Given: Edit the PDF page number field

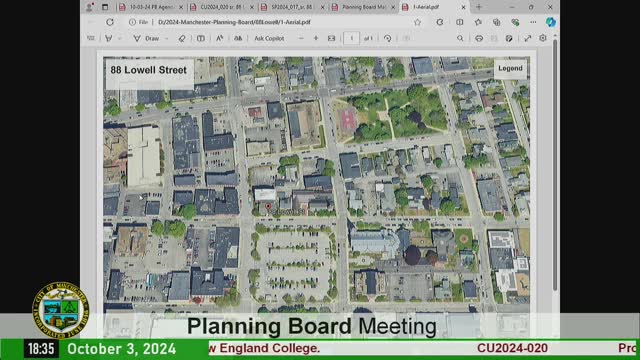Looking at the screenshot, I should point(351,38).
